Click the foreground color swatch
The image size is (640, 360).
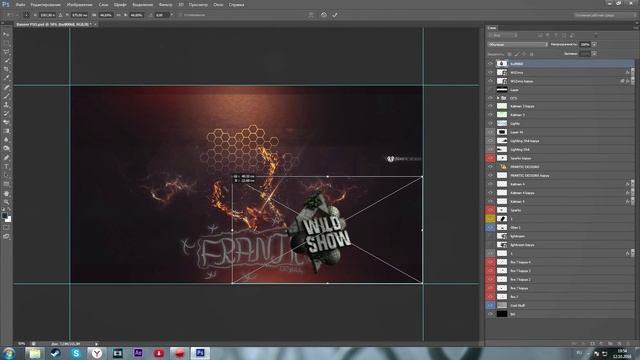pyautogui.click(x=4, y=216)
